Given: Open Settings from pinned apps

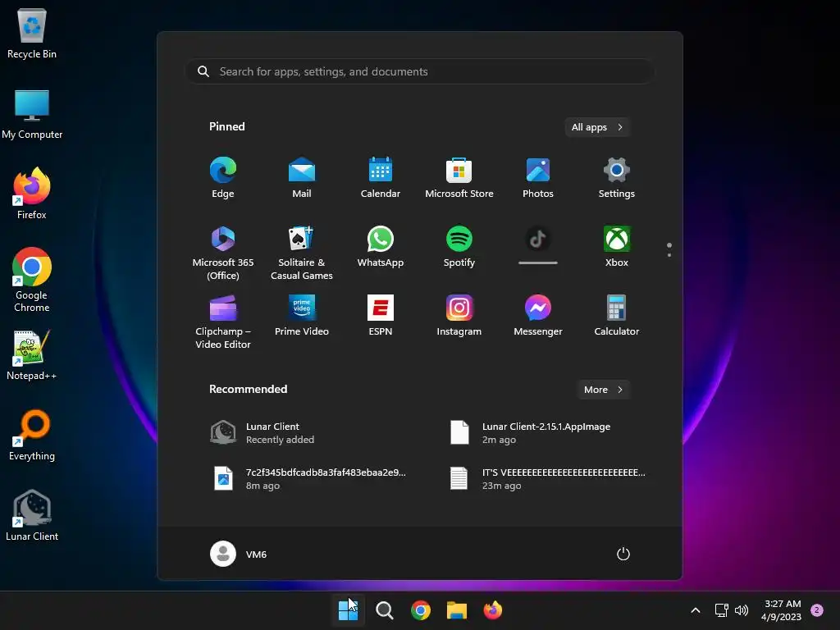Looking at the screenshot, I should point(617,178).
